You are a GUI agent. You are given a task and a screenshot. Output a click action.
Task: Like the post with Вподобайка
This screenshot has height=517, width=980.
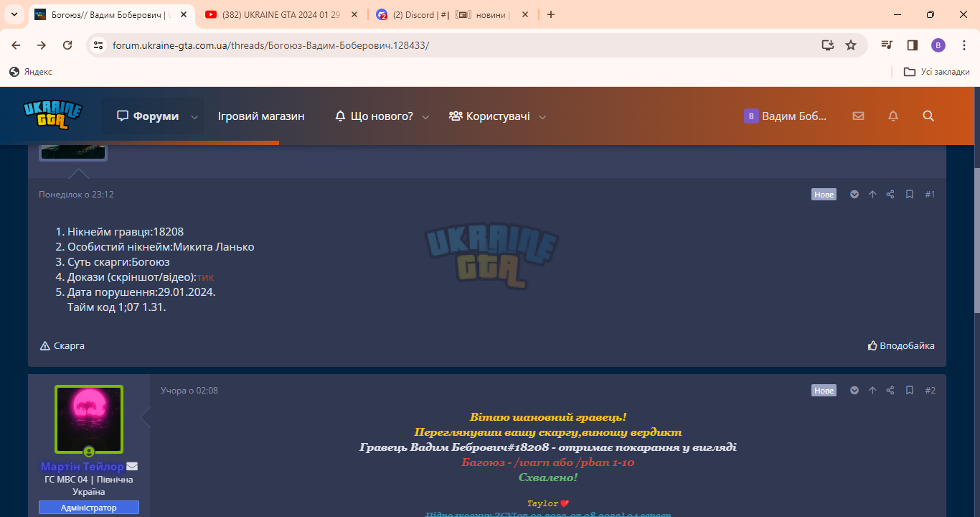click(x=901, y=345)
